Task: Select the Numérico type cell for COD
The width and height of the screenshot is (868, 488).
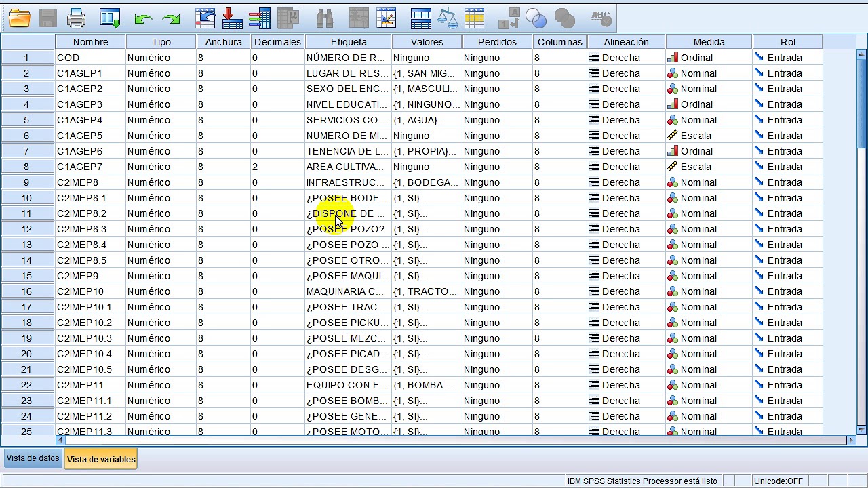Action: [161, 58]
